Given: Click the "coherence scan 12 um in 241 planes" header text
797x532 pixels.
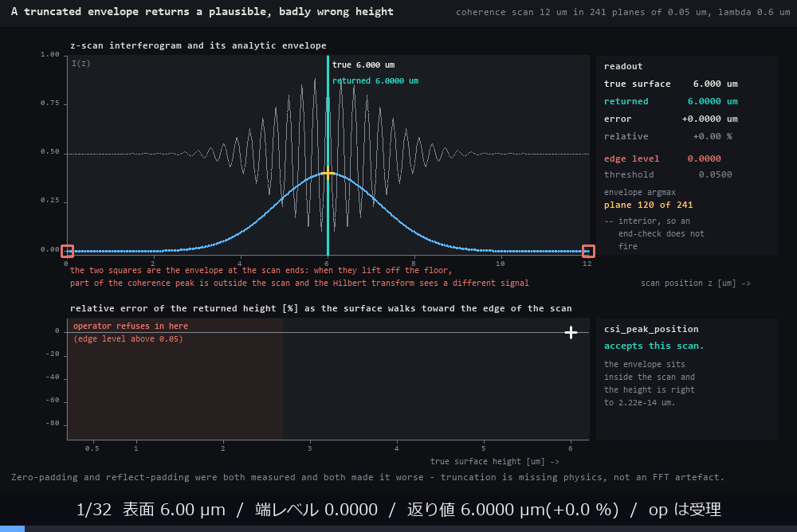Looking at the screenshot, I should pyautogui.click(x=622, y=12).
